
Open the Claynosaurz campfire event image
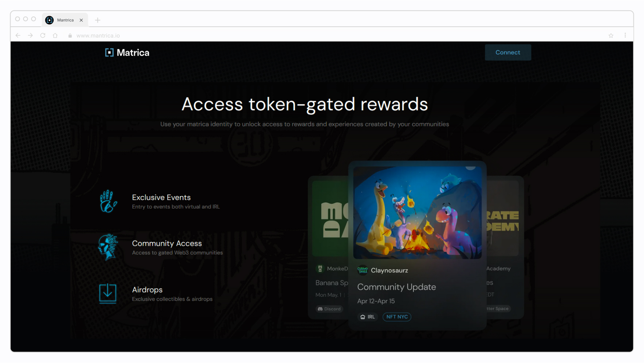tap(417, 213)
